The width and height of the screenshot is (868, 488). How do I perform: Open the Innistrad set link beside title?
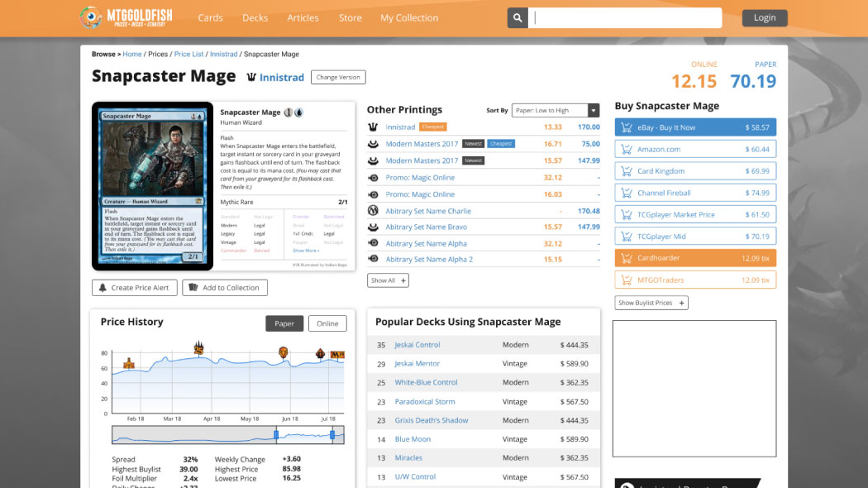[x=282, y=78]
